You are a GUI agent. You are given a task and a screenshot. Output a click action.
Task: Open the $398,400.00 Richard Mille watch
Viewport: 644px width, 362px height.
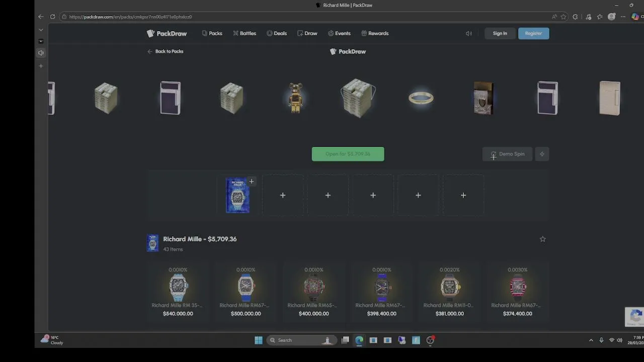click(x=381, y=292)
